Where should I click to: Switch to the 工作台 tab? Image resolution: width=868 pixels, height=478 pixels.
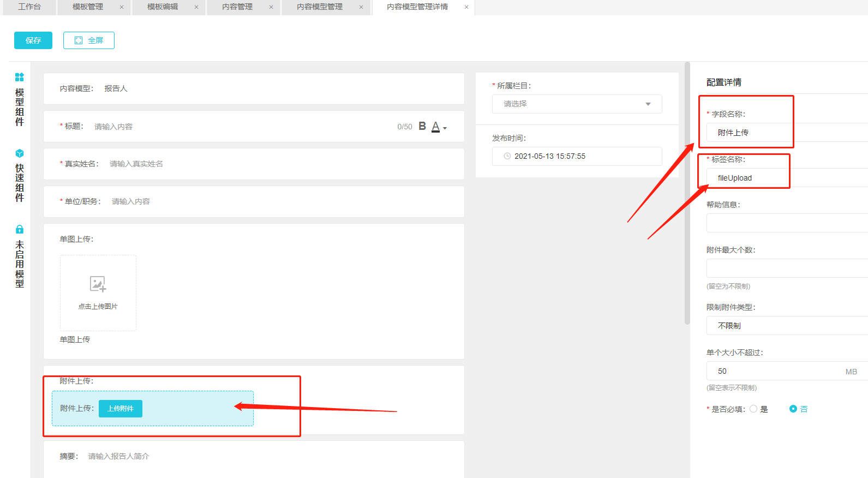coord(29,7)
